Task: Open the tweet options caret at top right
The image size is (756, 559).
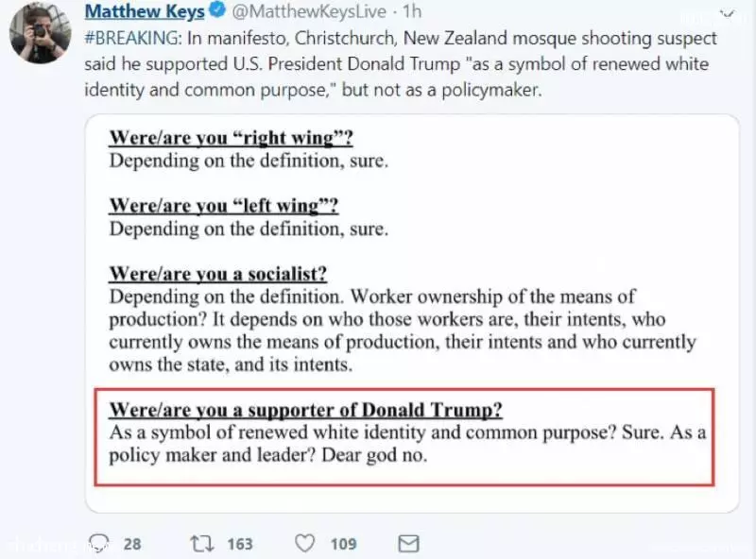Action: click(727, 14)
